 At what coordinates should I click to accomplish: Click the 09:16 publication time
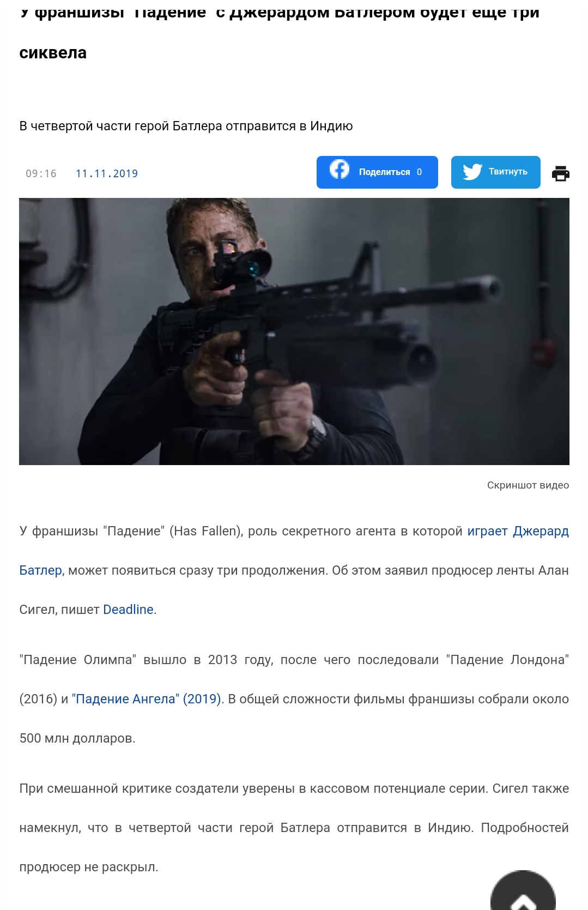point(41,173)
